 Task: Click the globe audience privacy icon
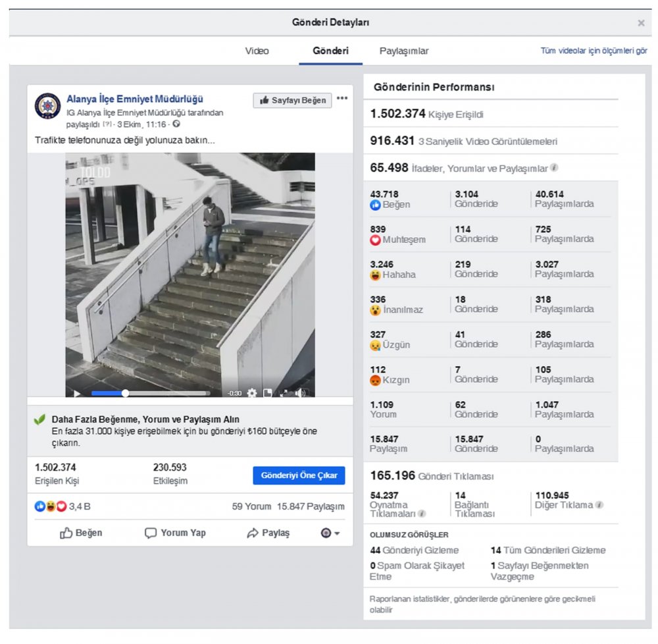click(176, 124)
